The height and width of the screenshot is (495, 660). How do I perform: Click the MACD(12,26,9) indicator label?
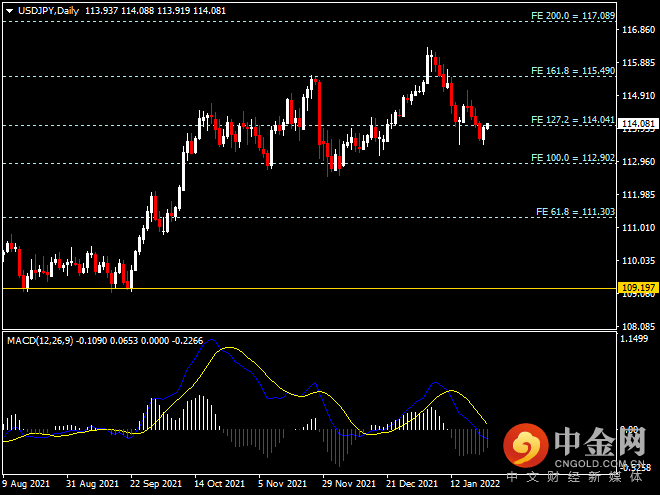click(x=40, y=341)
